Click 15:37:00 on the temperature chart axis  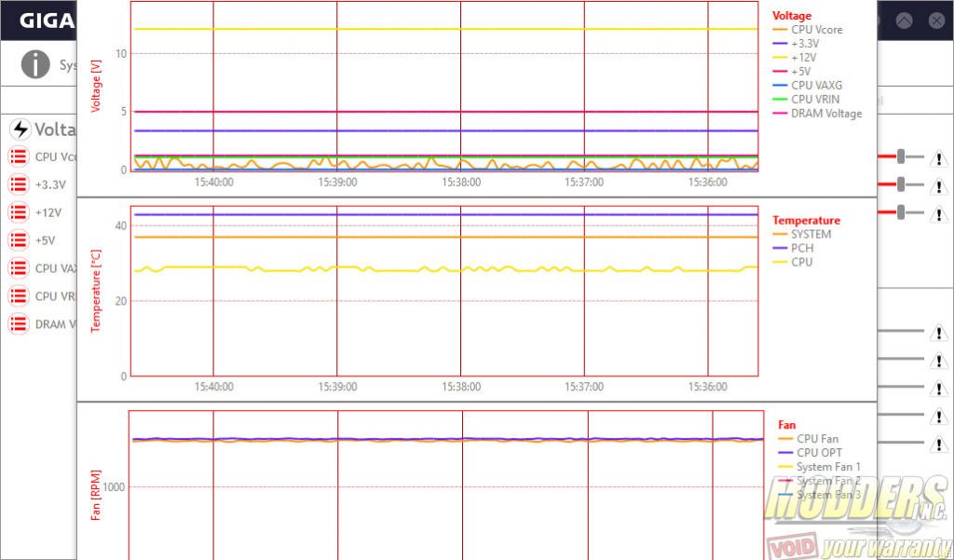[x=584, y=387]
